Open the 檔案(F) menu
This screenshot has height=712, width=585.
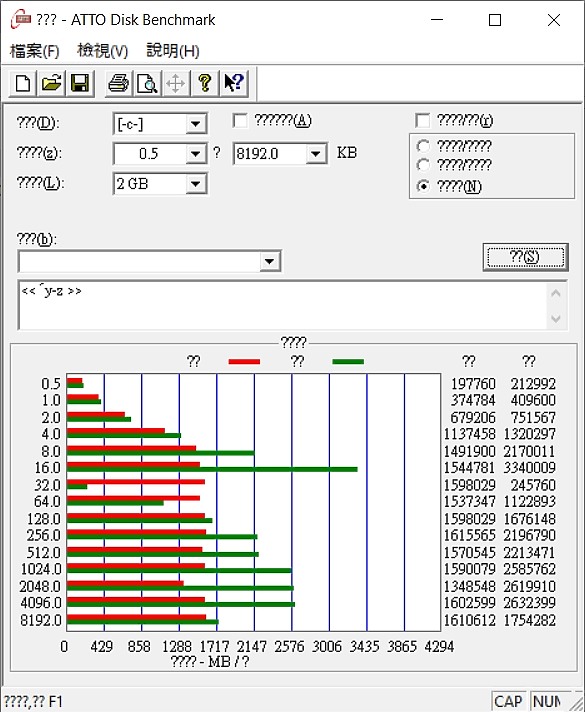[35, 50]
